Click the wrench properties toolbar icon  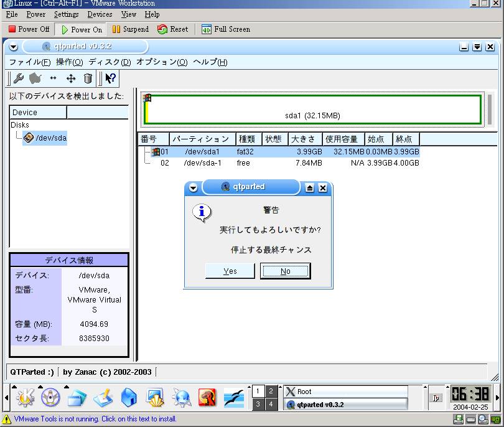click(19, 78)
